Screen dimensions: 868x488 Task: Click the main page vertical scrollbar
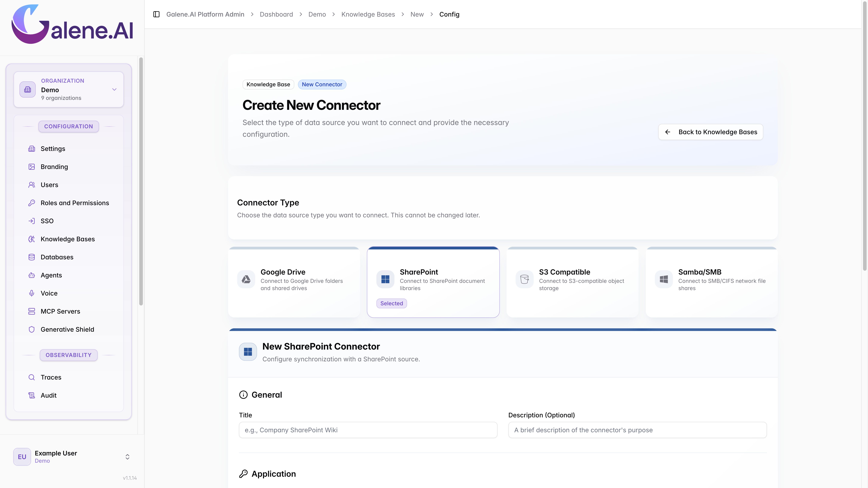tap(865, 136)
